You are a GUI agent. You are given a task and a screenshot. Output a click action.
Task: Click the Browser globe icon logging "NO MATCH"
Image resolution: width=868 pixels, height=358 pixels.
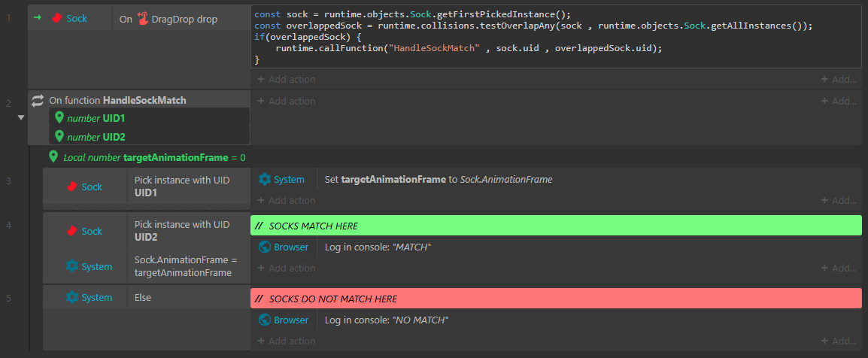pyautogui.click(x=265, y=320)
